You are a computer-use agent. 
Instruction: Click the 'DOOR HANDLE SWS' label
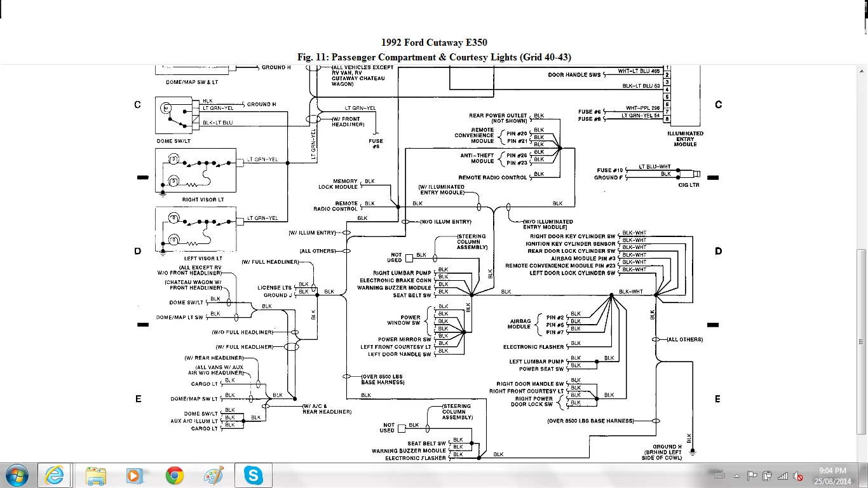(x=574, y=75)
